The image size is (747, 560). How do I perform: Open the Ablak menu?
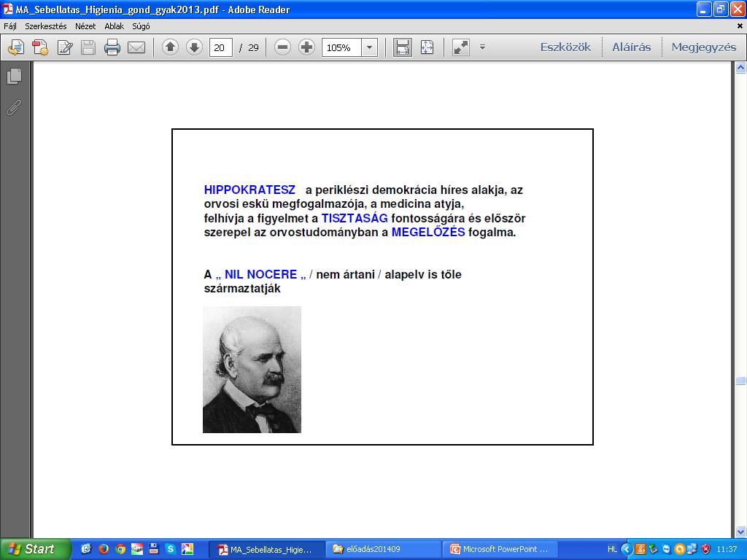click(x=115, y=26)
